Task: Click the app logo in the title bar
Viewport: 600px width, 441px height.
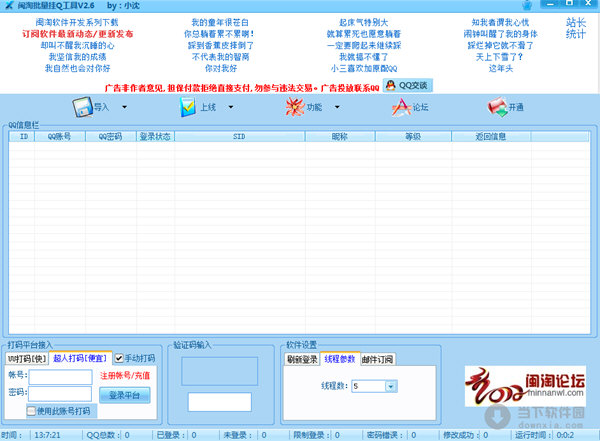Action: (x=9, y=5)
